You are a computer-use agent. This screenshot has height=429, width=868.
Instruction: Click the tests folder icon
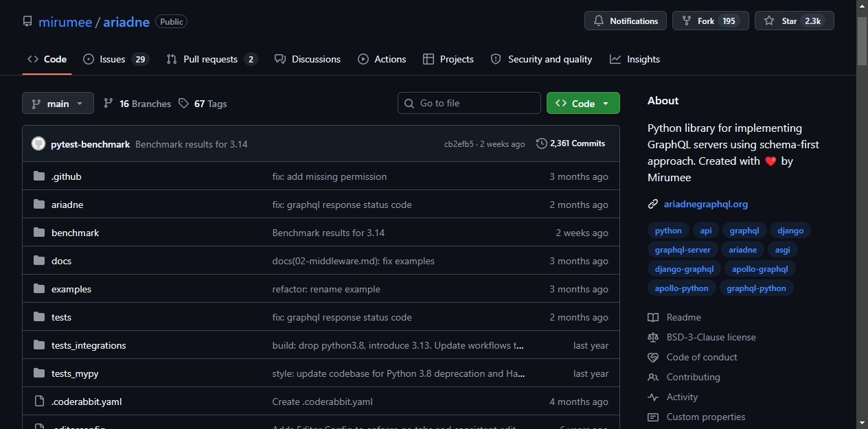(x=39, y=317)
